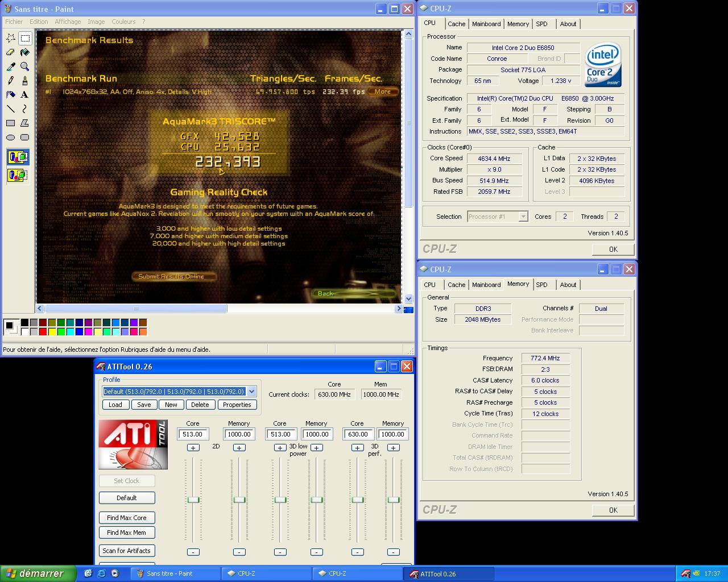The image size is (728, 582).
Task: Pick the red swatch in Paint palette
Action: (43, 331)
